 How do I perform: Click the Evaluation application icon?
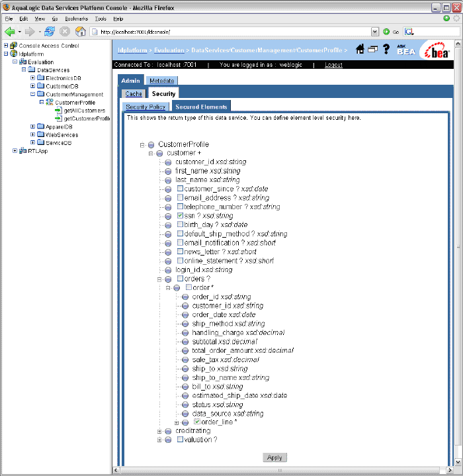point(22,62)
